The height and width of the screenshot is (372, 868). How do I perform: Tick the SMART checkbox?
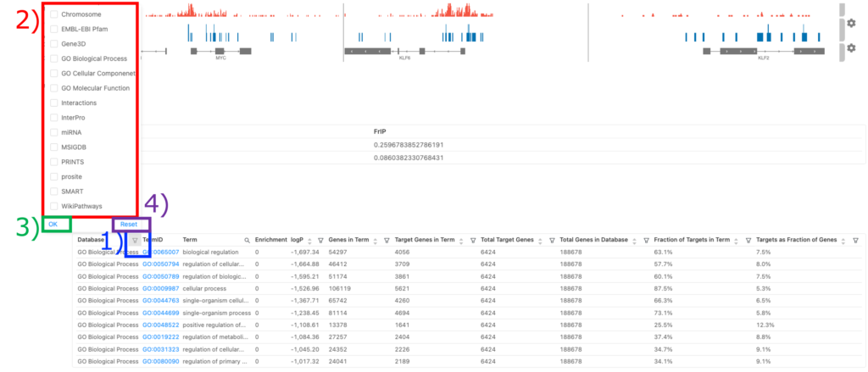53,192
